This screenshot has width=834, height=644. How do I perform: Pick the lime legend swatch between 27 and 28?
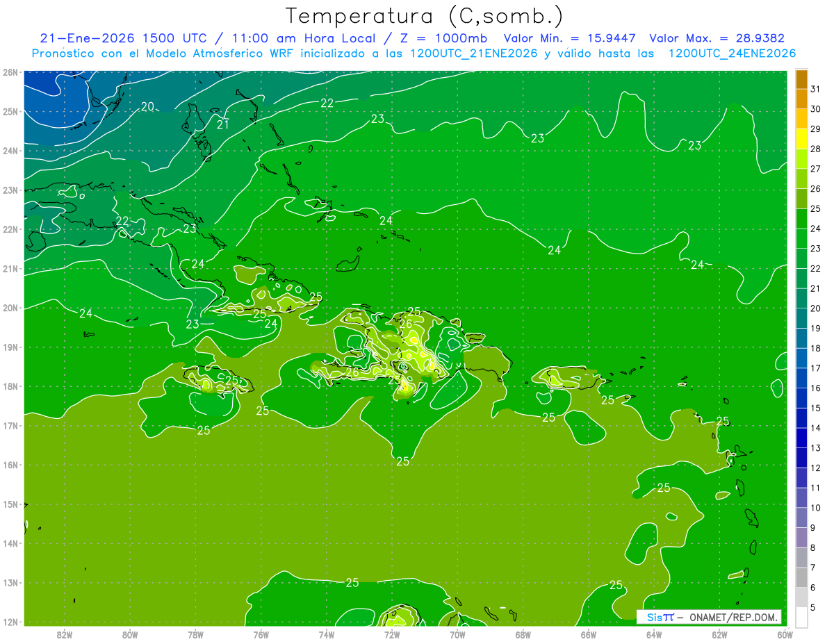point(801,159)
